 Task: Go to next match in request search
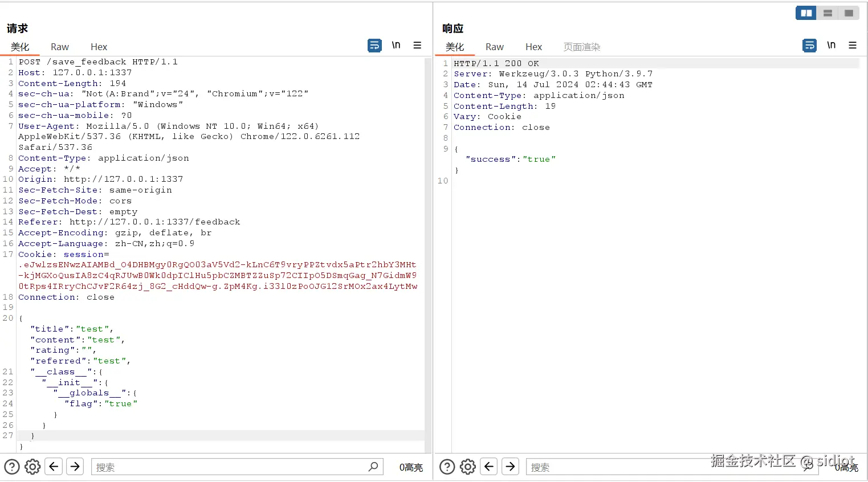75,467
